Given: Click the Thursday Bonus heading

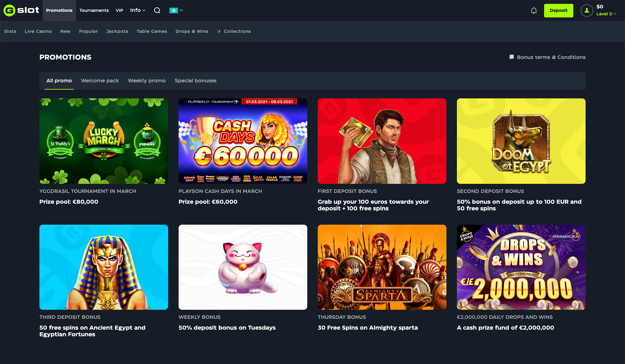Looking at the screenshot, I should [342, 317].
